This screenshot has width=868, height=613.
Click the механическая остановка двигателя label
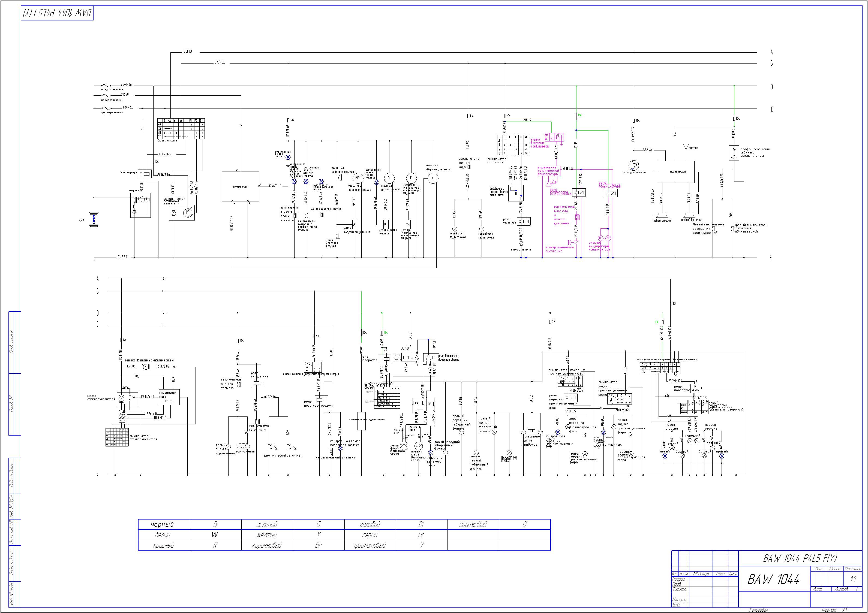click(174, 201)
